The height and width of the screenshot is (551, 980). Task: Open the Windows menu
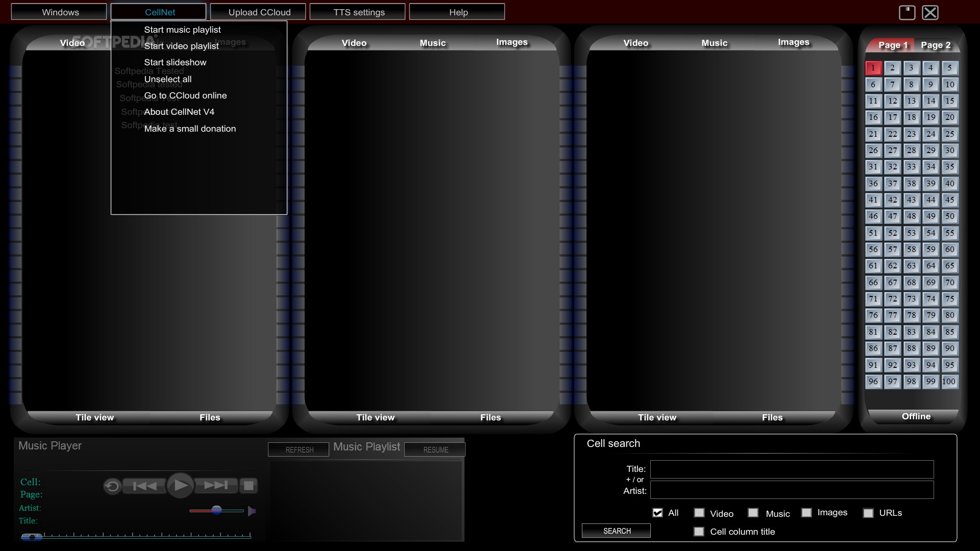click(59, 12)
